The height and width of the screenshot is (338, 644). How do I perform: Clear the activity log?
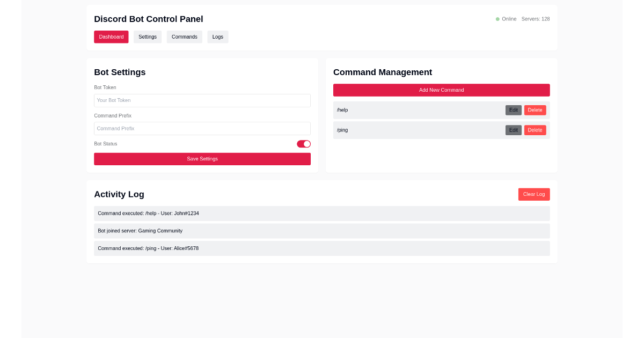(534, 194)
